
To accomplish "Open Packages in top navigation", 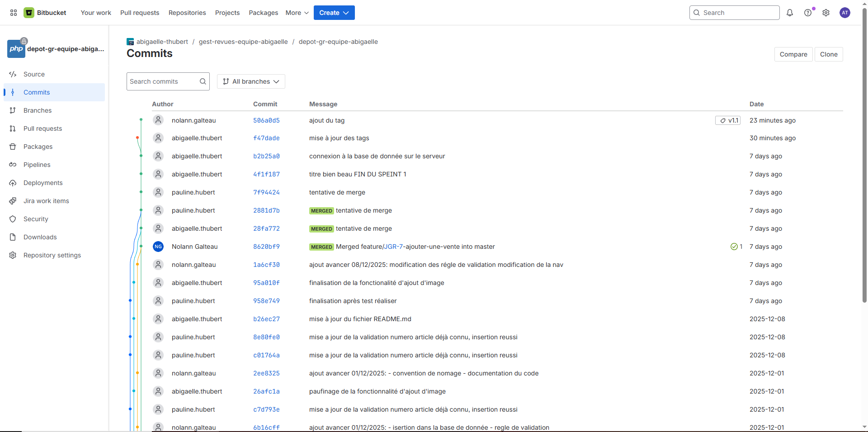I will (x=264, y=13).
